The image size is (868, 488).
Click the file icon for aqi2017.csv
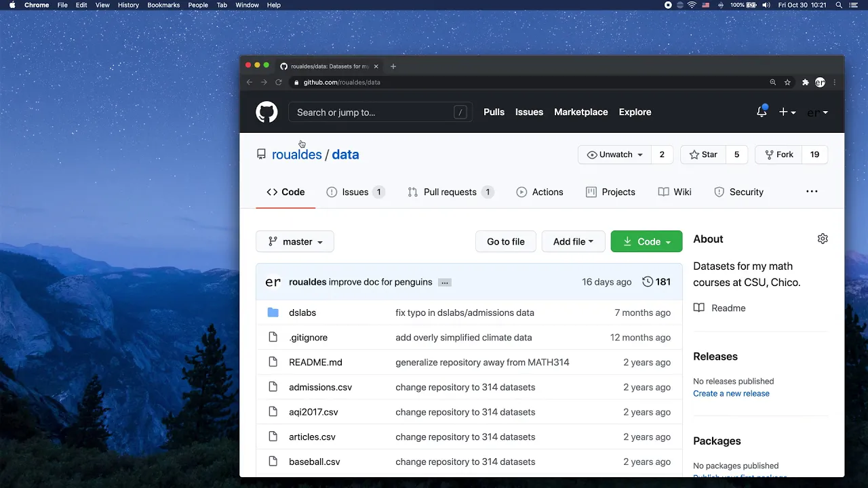coord(273,412)
